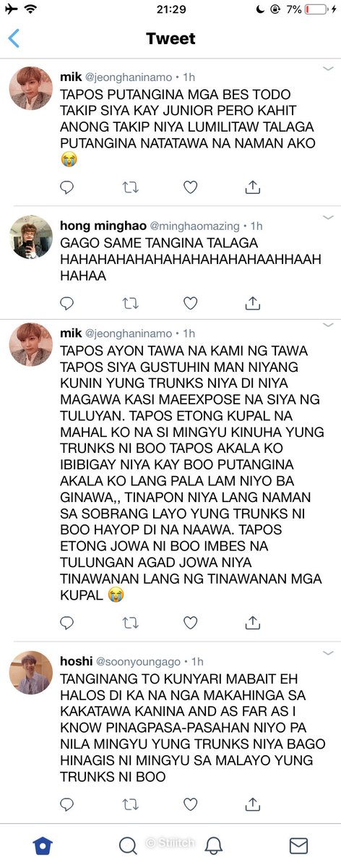
Task: Like mik's long TAPOS AYON tweet
Action: [191, 623]
